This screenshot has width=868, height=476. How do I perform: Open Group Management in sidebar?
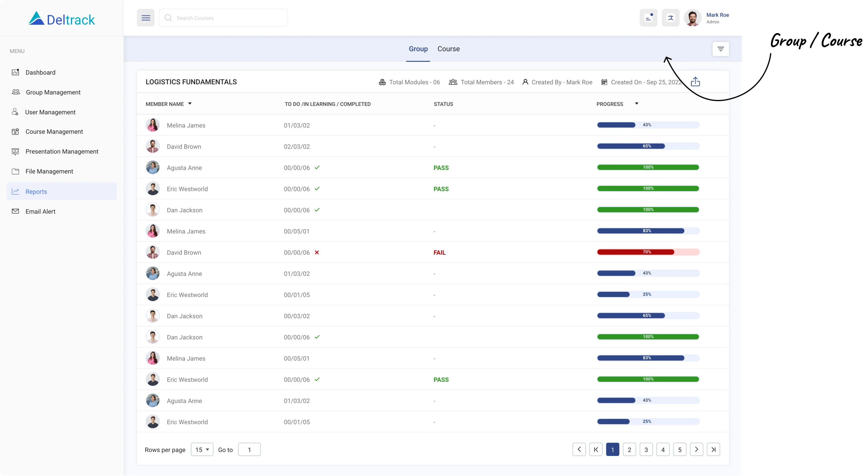tap(53, 92)
